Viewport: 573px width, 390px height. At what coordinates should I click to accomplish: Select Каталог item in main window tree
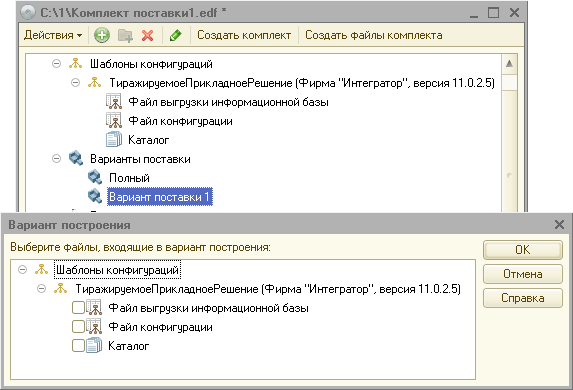click(148, 140)
